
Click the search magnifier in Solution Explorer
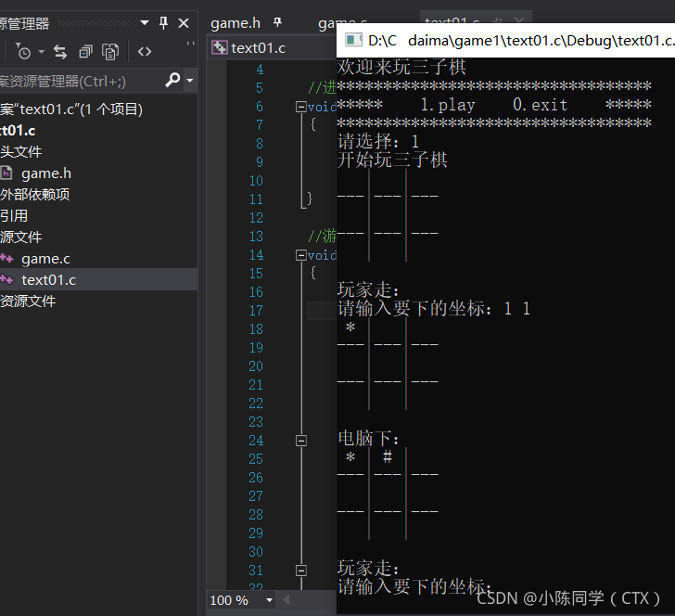(x=172, y=79)
